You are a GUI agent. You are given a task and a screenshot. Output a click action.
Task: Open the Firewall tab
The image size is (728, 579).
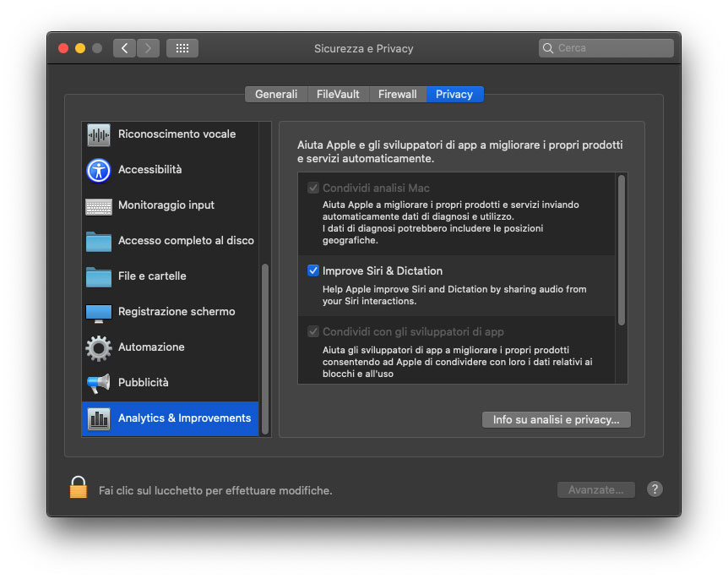(x=398, y=94)
